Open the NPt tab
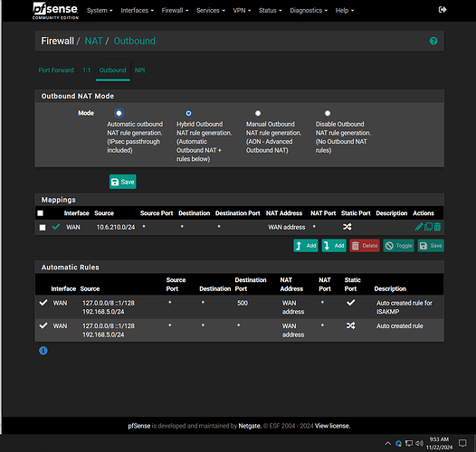The width and height of the screenshot is (476, 452). point(139,71)
